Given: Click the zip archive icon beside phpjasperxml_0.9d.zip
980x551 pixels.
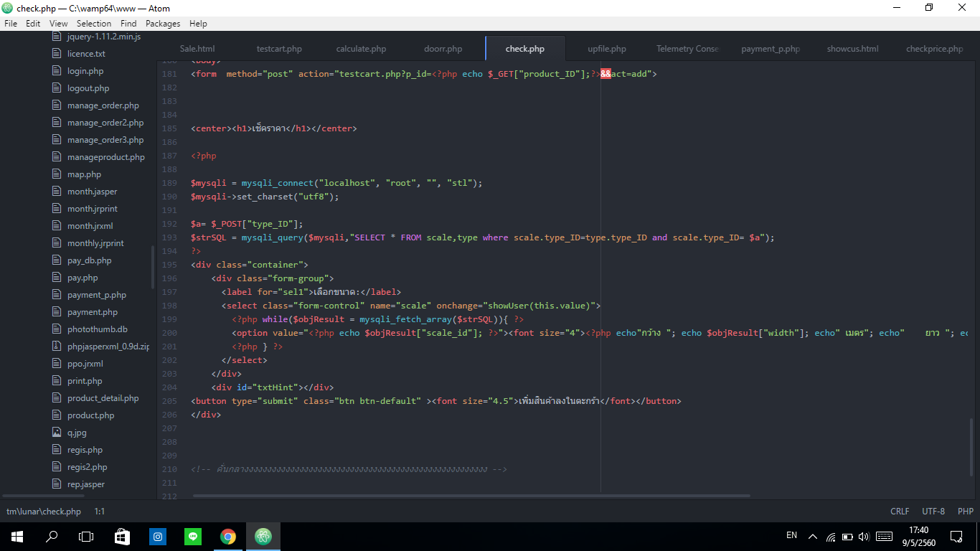Looking at the screenshot, I should point(57,347).
